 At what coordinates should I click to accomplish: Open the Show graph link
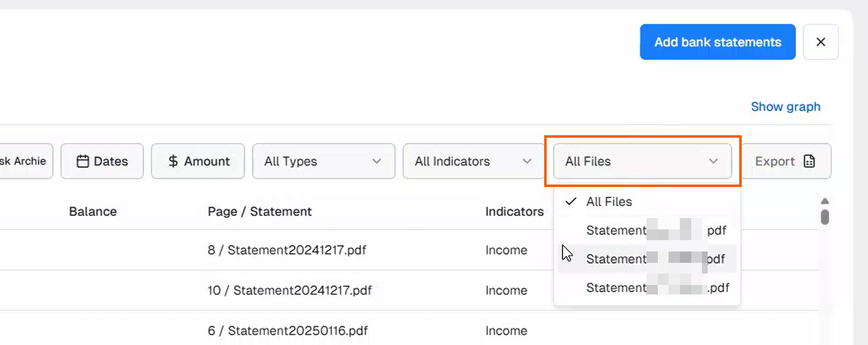click(785, 107)
